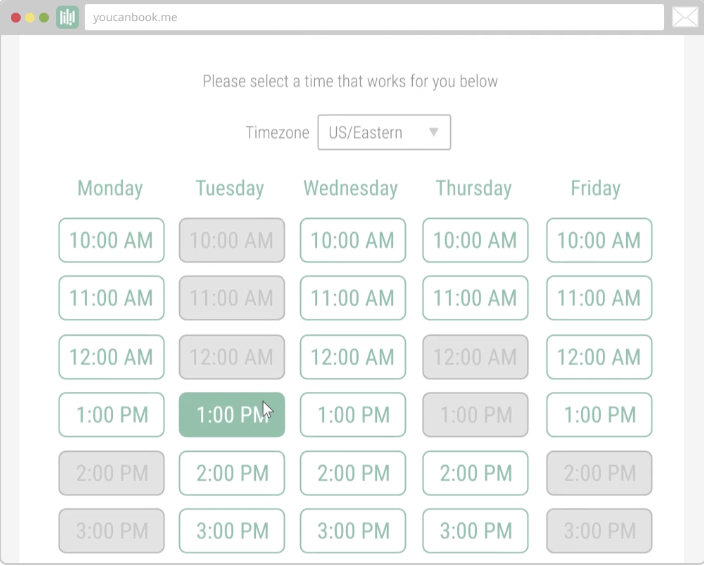704x566 pixels.
Task: Select the highlighted Tuesday 1:00 PM slot
Action: 231,415
